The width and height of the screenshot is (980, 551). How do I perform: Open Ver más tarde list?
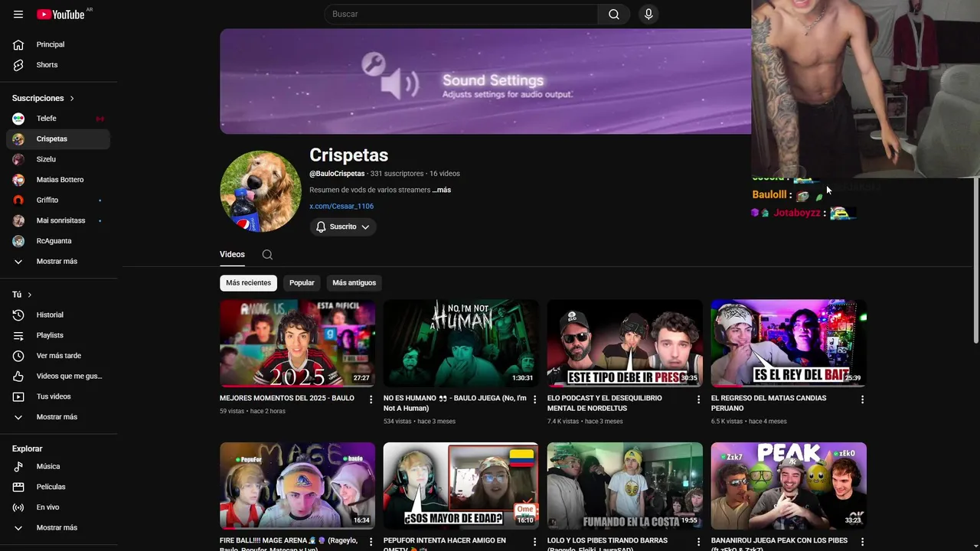tap(58, 356)
